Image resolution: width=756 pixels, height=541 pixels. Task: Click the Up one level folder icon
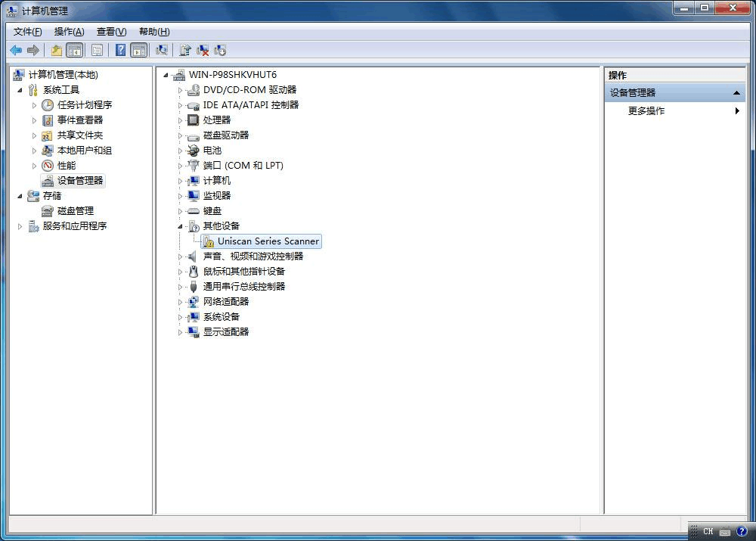pyautogui.click(x=57, y=50)
